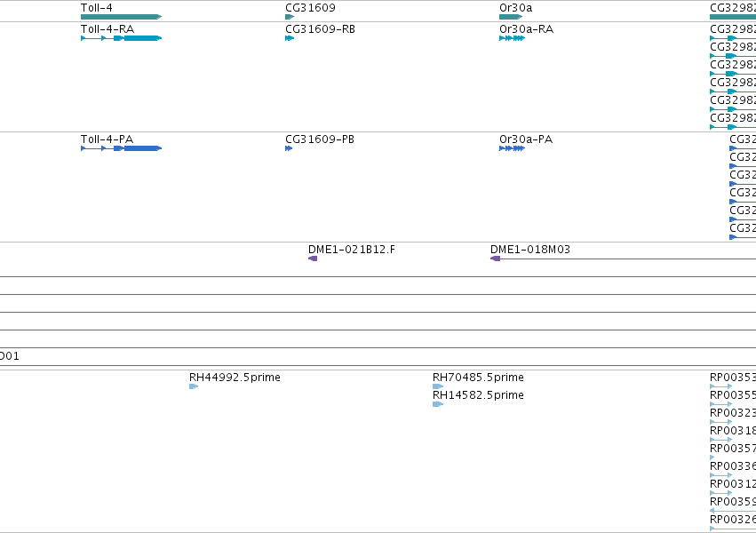Select the DME1-021B12.F label
Image resolution: width=756 pixels, height=533 pixels.
352,249
